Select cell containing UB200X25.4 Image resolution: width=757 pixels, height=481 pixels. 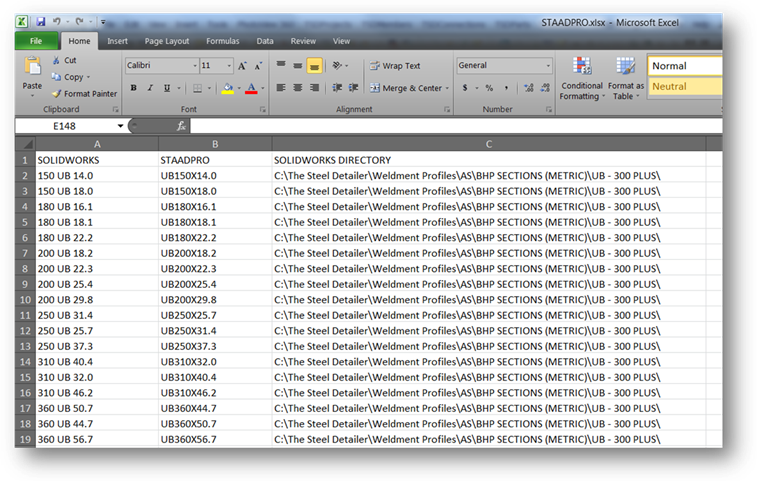pyautogui.click(x=215, y=284)
